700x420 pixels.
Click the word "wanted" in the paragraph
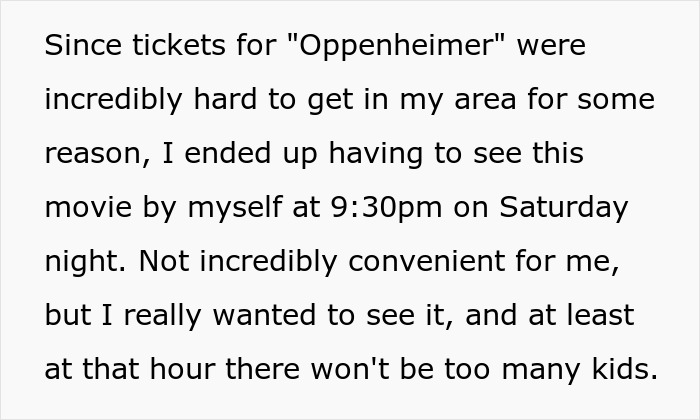[264, 315]
